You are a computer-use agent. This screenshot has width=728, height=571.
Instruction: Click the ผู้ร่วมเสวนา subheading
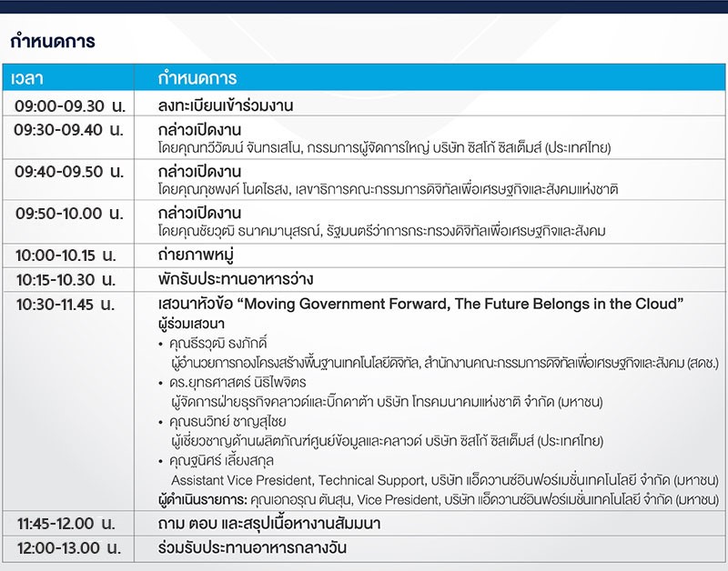coord(192,323)
